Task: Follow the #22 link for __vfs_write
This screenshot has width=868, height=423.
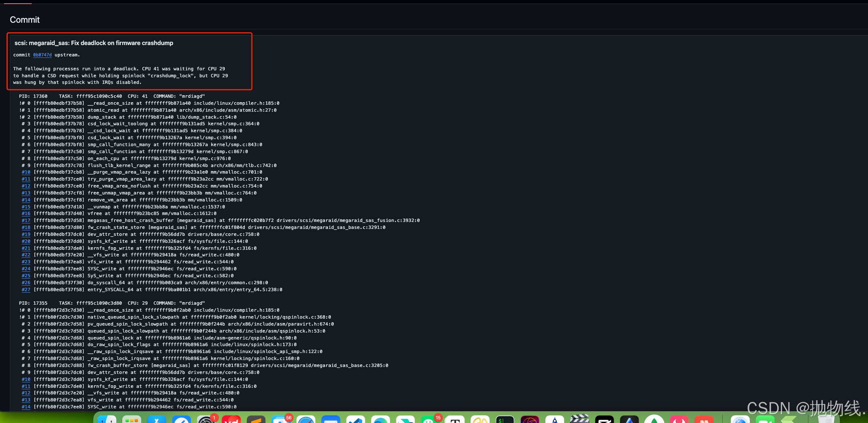Action: click(26, 255)
